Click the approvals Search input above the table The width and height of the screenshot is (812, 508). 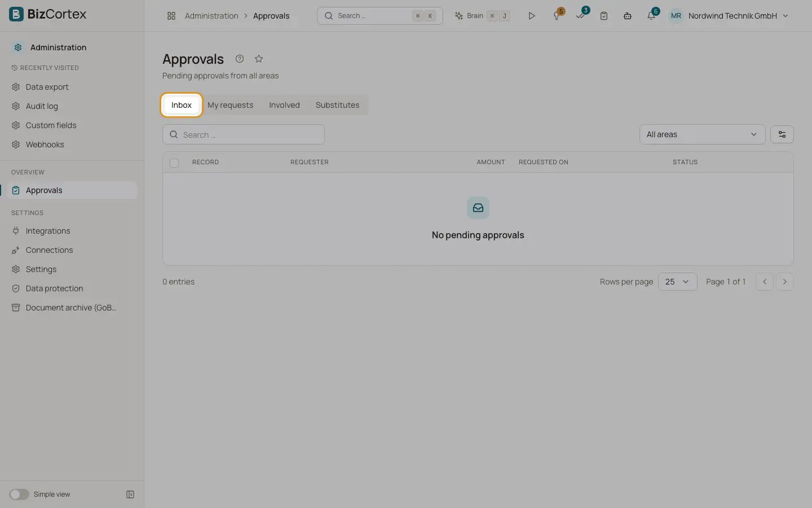click(244, 134)
